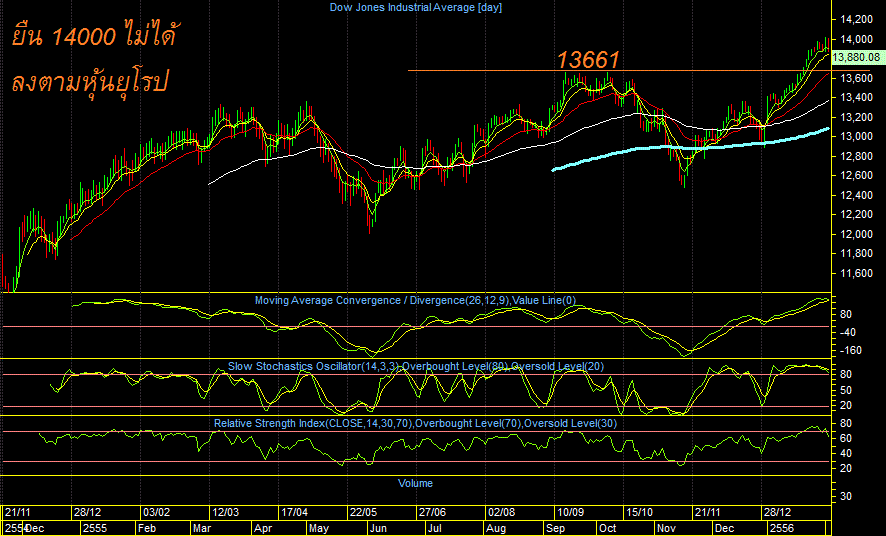Viewport: 886px width, 536px height.
Task: Click the Sep month label
Action: coord(555,529)
